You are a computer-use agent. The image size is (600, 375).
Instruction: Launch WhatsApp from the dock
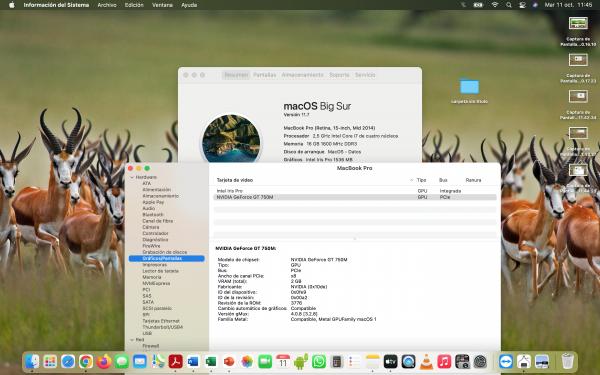click(319, 362)
